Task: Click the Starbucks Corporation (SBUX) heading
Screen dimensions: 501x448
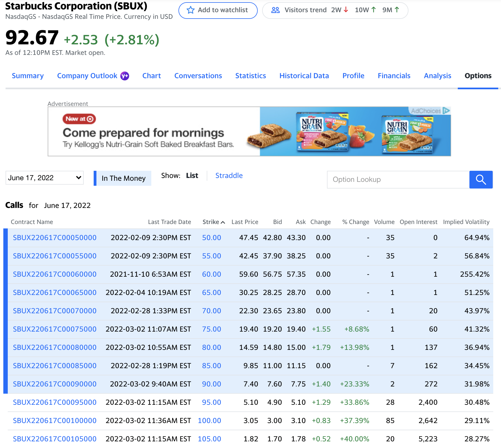Action: click(76, 6)
